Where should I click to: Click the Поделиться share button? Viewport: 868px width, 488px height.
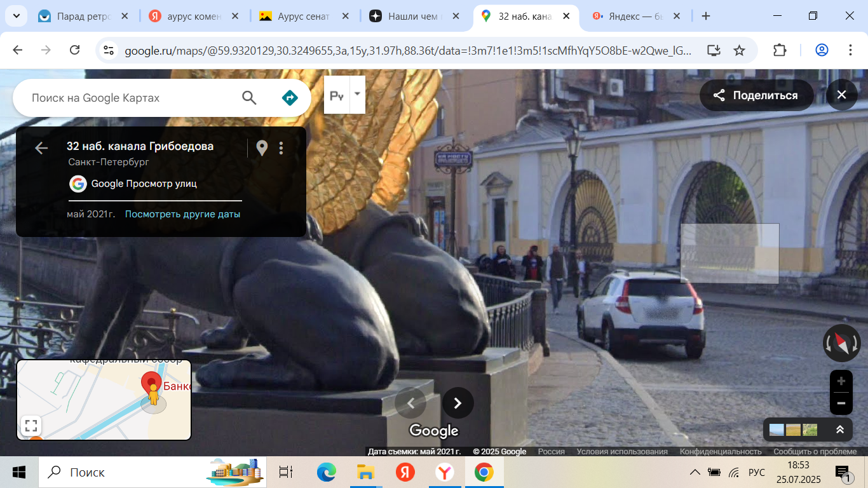756,95
